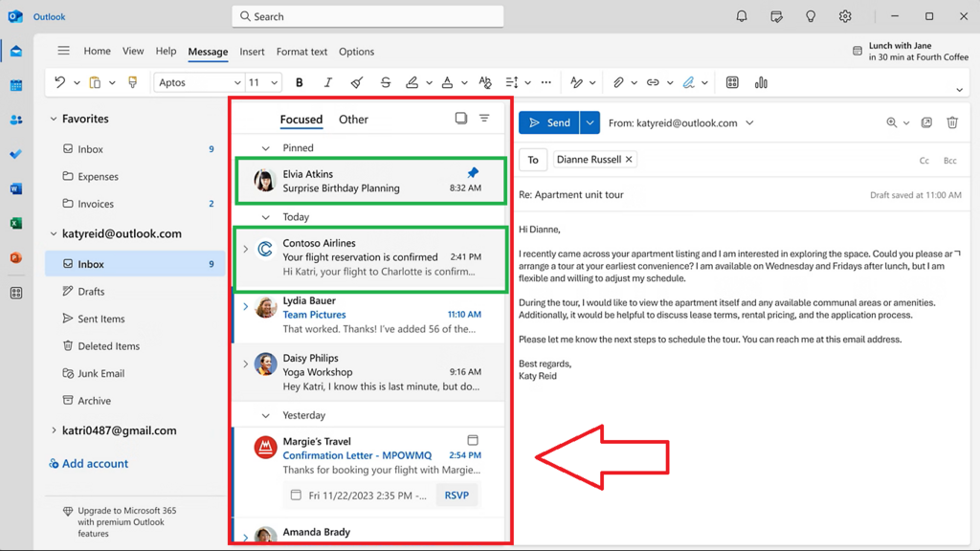Open Calendar from the left app bar

[x=16, y=85]
